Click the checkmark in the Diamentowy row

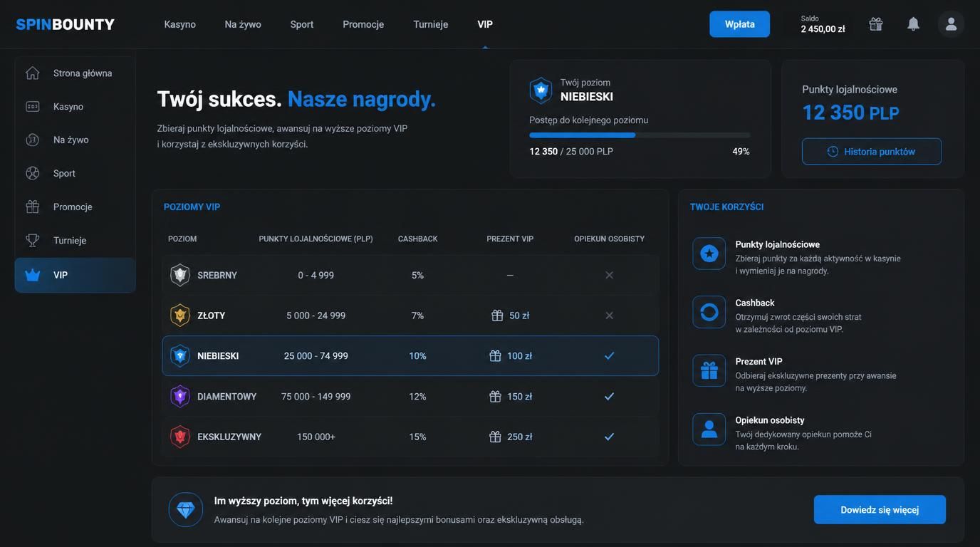[x=609, y=396]
